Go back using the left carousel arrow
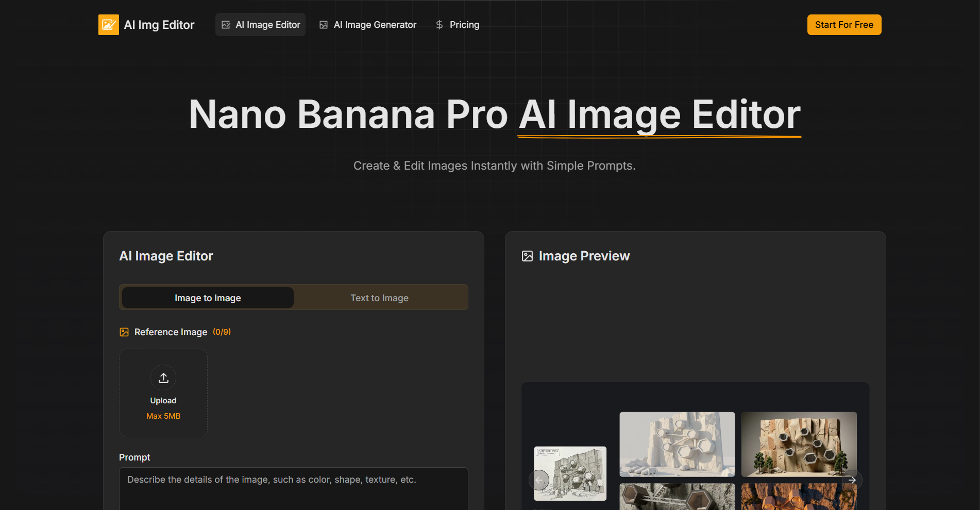 [538, 480]
